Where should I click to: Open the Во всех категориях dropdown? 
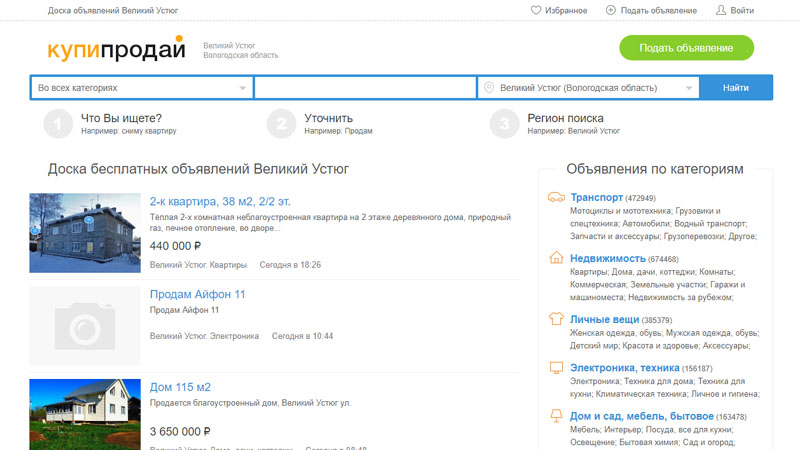click(x=142, y=88)
